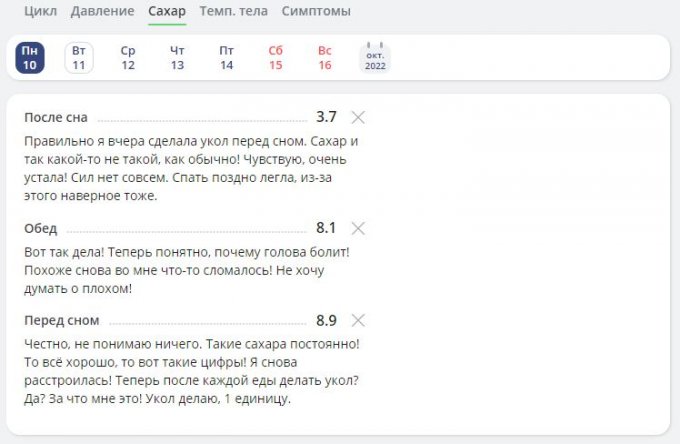680x444 pixels.
Task: Pick Thursday the 13th
Action: click(x=177, y=58)
